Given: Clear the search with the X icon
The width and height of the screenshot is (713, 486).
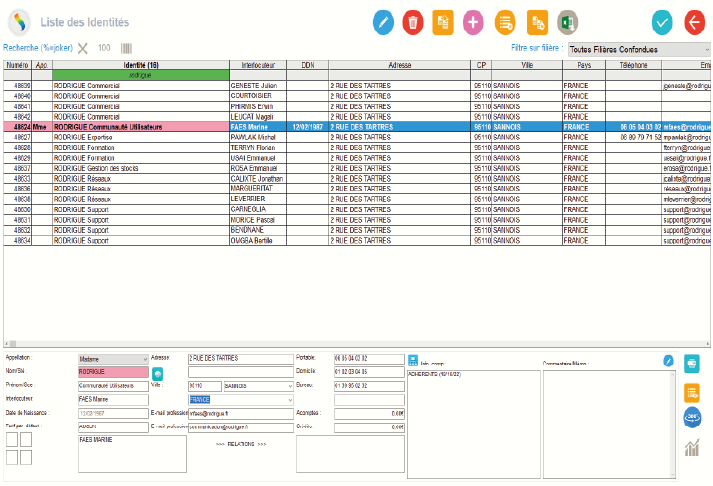Looking at the screenshot, I should [83, 48].
